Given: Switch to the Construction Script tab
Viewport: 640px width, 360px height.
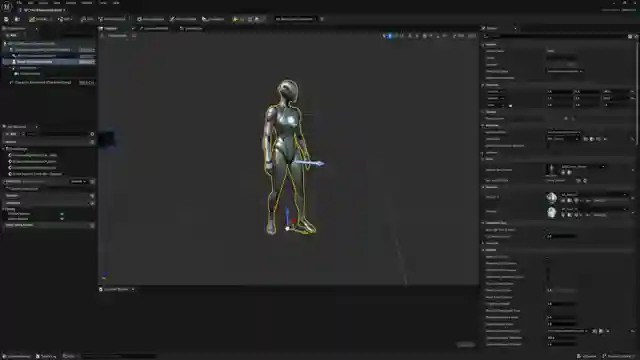Looking at the screenshot, I should click(153, 29).
